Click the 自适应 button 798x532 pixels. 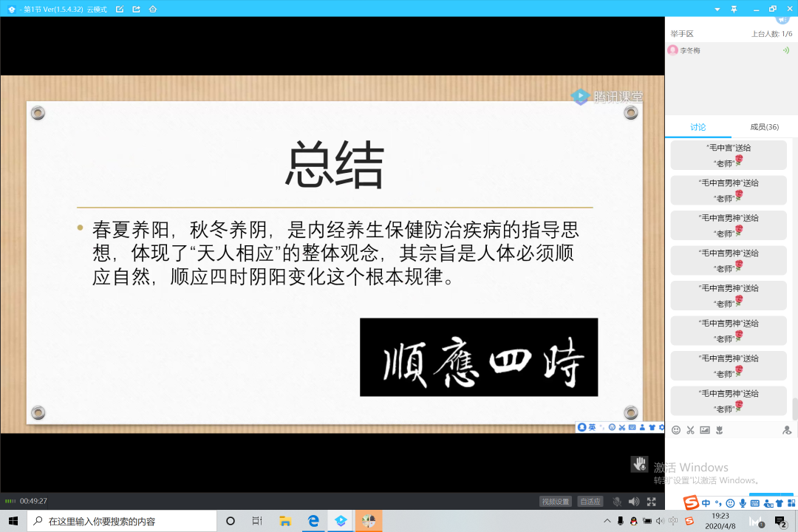[590, 502]
